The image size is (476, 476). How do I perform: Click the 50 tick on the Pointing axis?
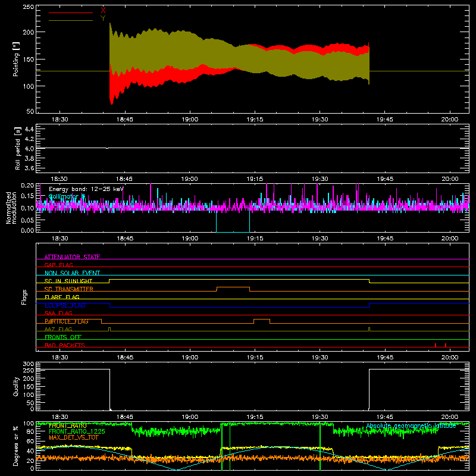tap(30, 111)
